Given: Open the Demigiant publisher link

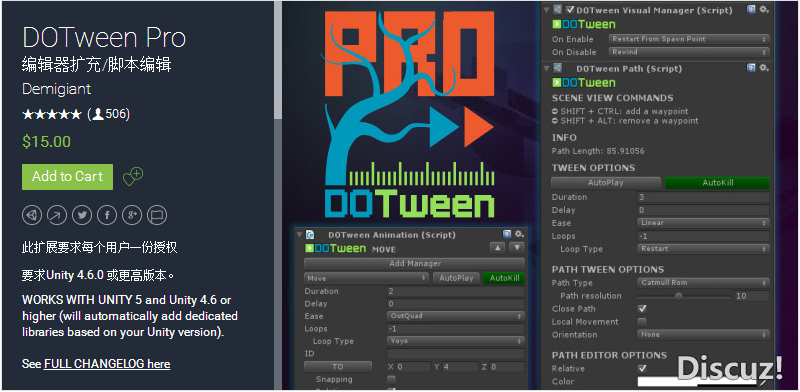Looking at the screenshot, I should coord(57,89).
